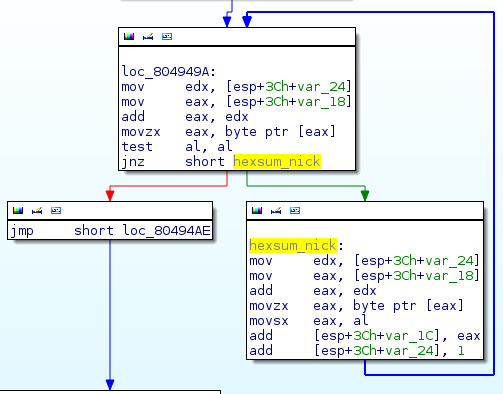Click the red false-branch arrow head
This screenshot has width=503, height=394.
(x=110, y=195)
